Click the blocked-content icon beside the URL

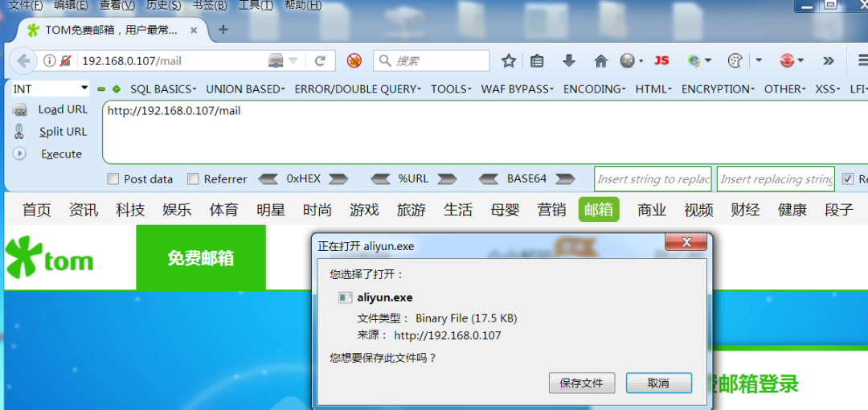pyautogui.click(x=66, y=61)
